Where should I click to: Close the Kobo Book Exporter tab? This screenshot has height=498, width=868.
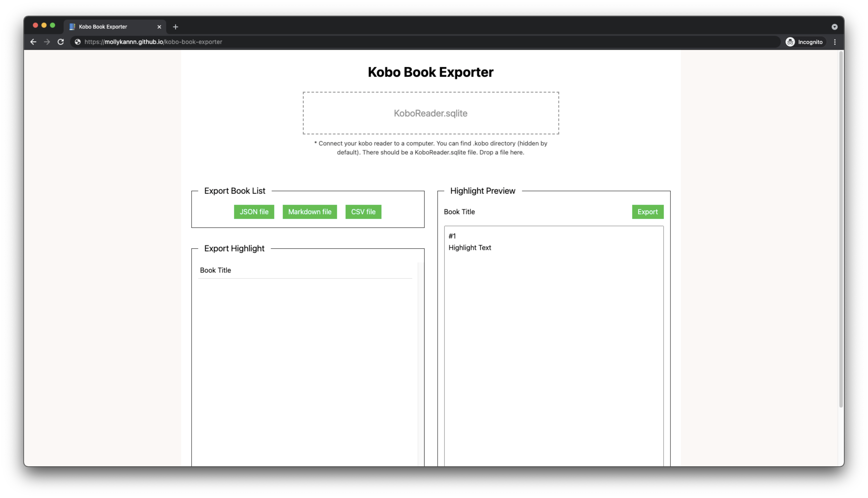coord(159,27)
